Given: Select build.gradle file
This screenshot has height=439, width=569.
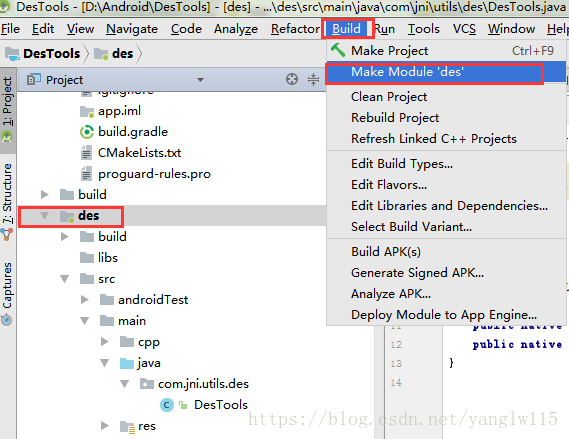Looking at the screenshot, I should click(133, 132).
